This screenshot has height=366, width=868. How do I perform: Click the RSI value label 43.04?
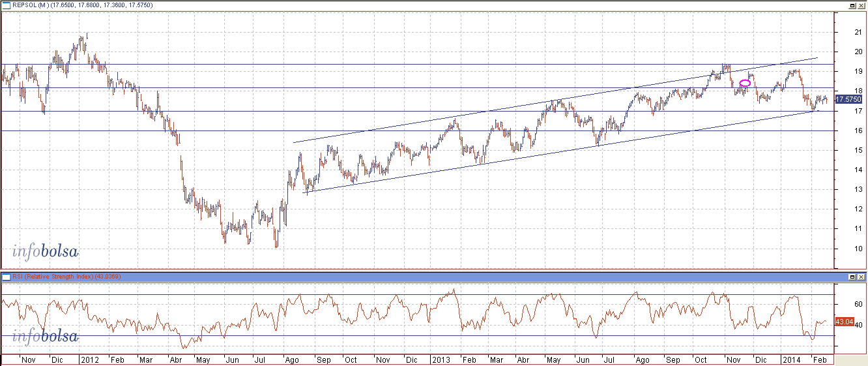[843, 322]
